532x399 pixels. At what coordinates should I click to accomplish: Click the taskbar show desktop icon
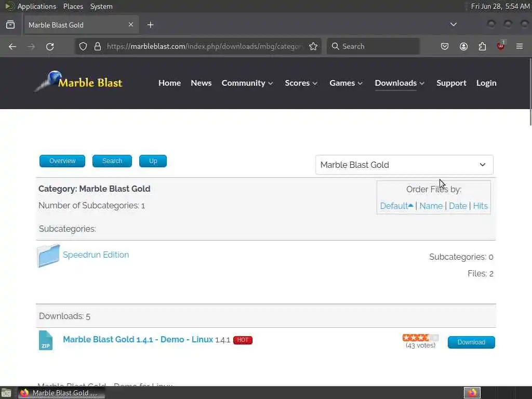point(6,393)
